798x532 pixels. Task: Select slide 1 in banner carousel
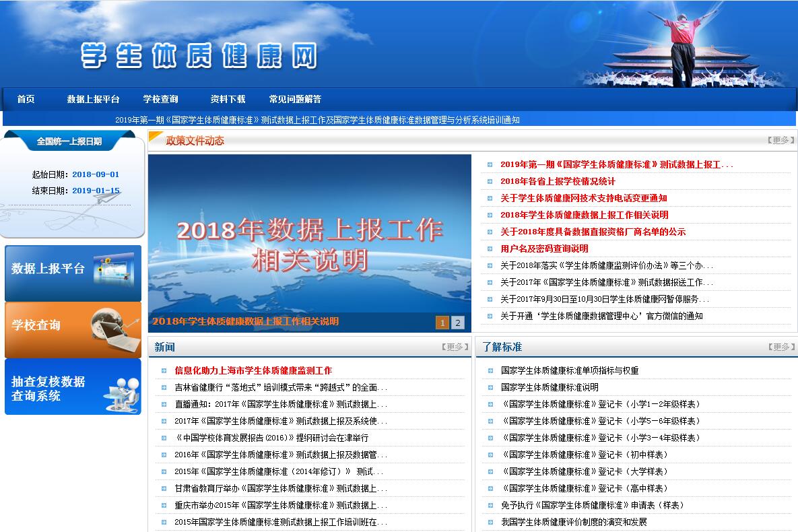click(x=442, y=323)
